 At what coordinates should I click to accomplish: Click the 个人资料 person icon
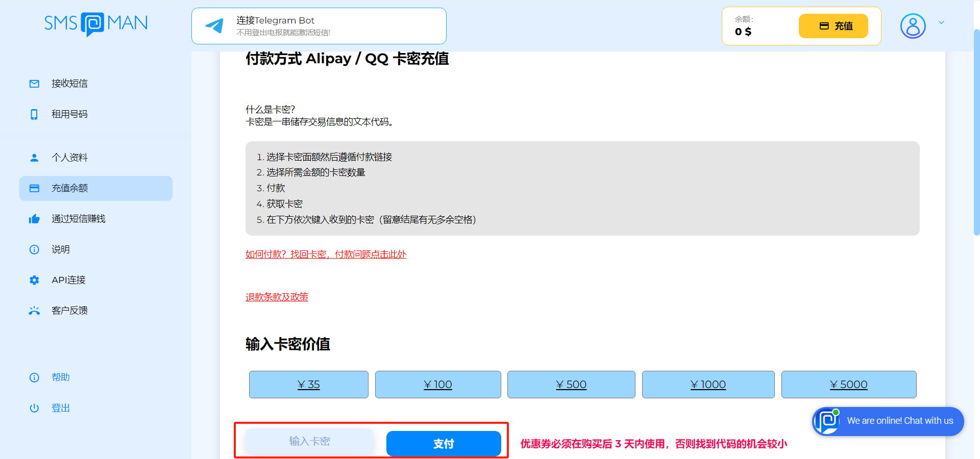point(34,158)
